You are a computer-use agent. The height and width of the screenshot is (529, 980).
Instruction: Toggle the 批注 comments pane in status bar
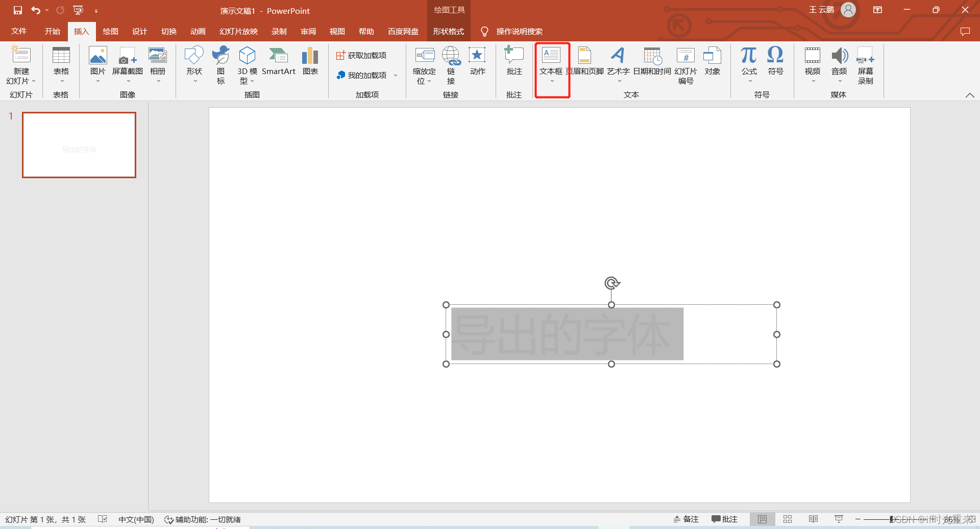point(725,519)
